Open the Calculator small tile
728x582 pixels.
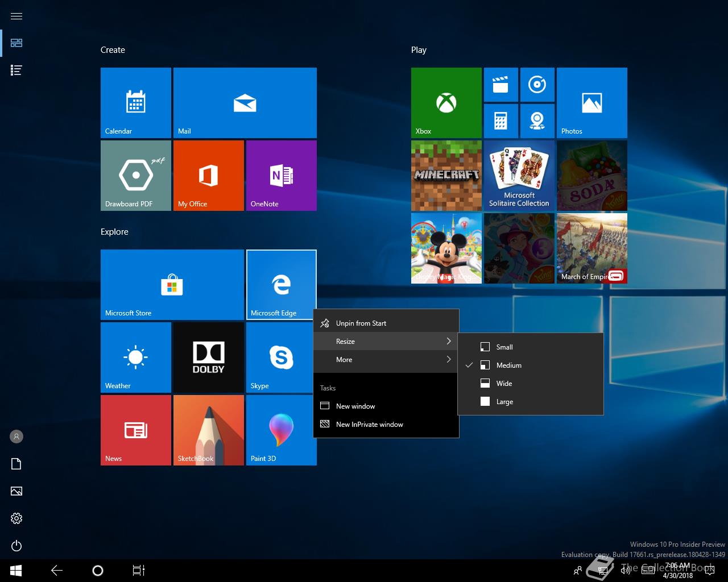click(x=501, y=121)
